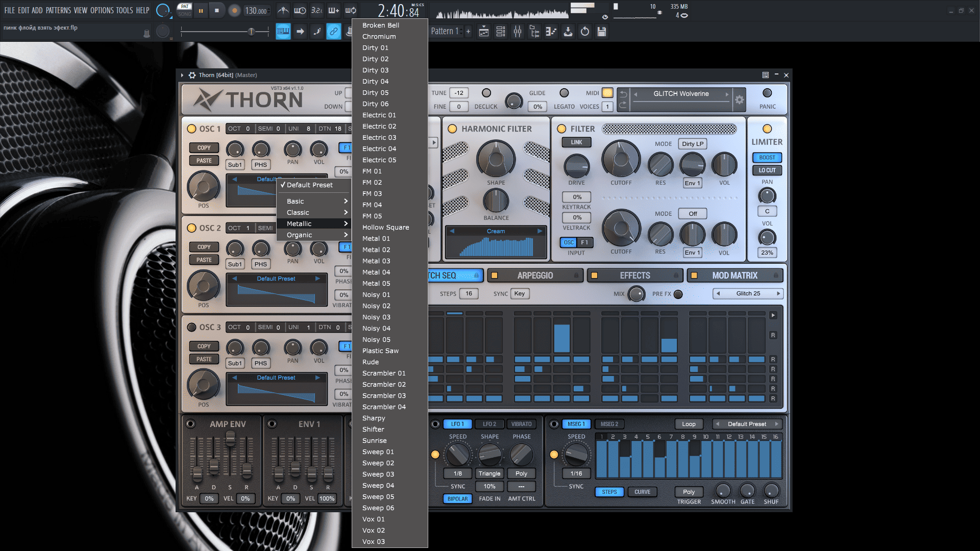The width and height of the screenshot is (980, 551).
Task: Click OSC 1 COPY button
Action: [x=204, y=148]
